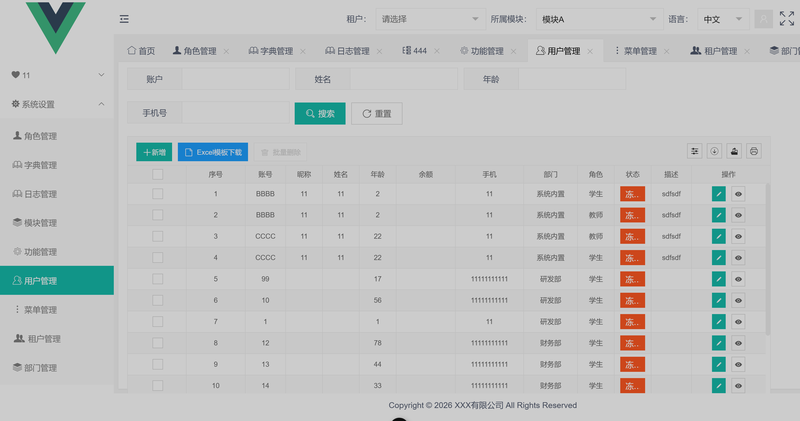The image size is (800, 421).
Task: Close the 菜单管理 tab
Action: point(666,51)
